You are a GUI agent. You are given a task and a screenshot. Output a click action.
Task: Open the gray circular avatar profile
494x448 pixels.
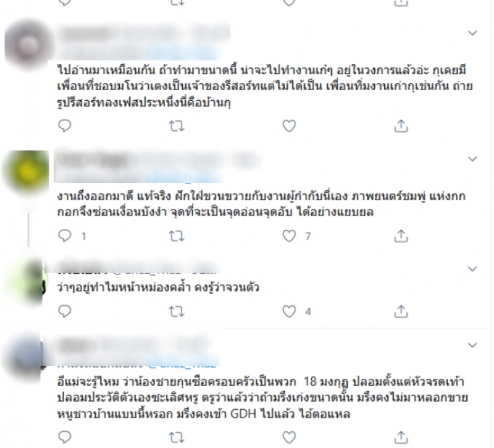tap(28, 43)
